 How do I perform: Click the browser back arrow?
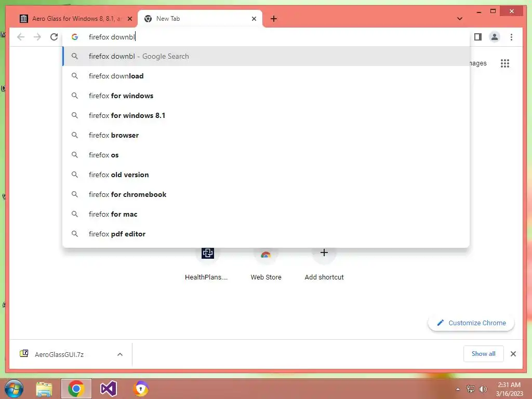click(21, 37)
